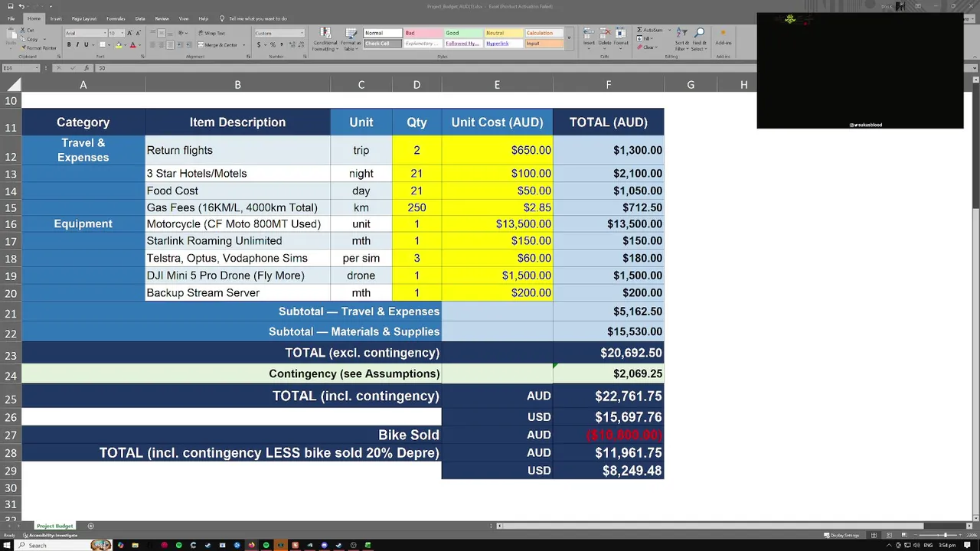Click Merge & Center
This screenshot has height=551, width=980.
click(217, 45)
